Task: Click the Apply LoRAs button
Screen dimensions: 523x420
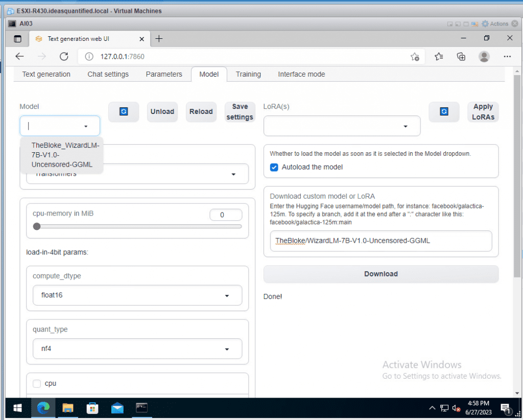Action: coord(483,111)
